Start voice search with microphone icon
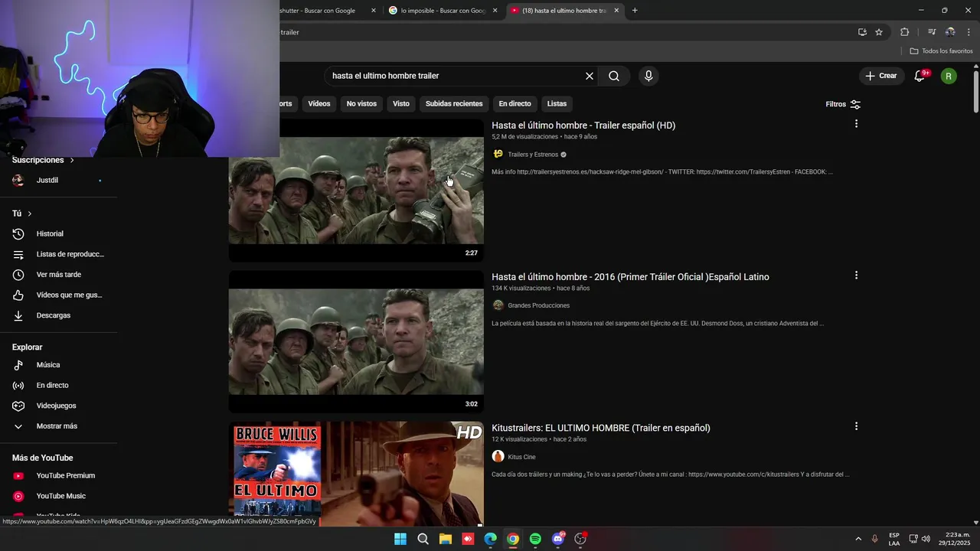This screenshot has width=980, height=551. 648,76
